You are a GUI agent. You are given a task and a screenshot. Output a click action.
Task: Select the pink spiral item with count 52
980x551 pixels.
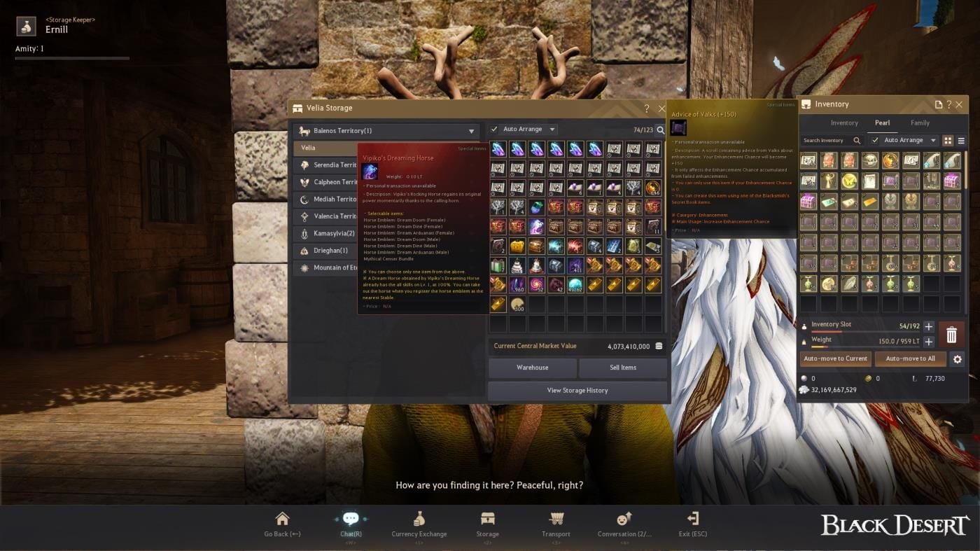point(537,285)
